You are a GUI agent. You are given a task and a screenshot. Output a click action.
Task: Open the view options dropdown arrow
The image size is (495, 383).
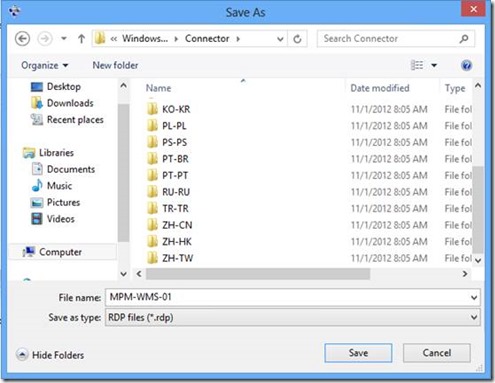tap(434, 65)
